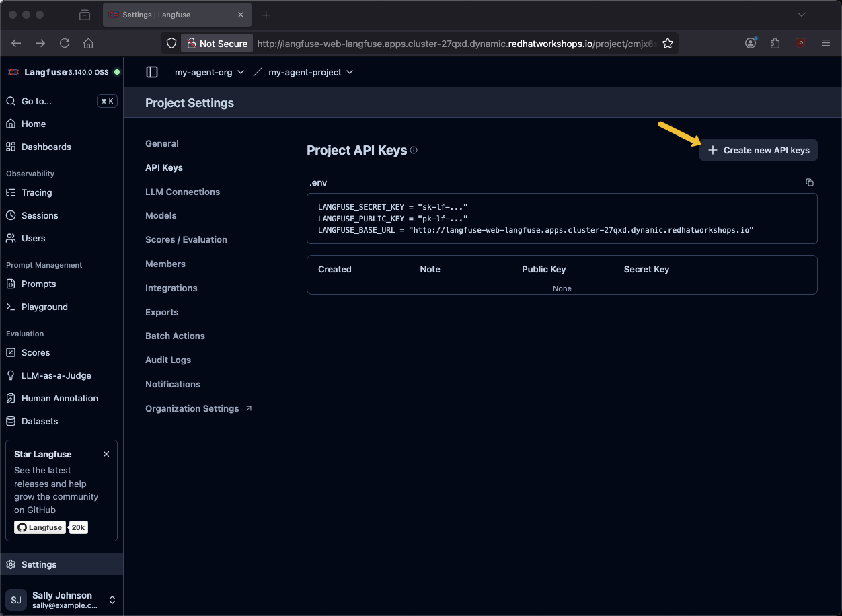Open the LLM-as-a-Judge page
The image size is (842, 616).
tap(56, 375)
